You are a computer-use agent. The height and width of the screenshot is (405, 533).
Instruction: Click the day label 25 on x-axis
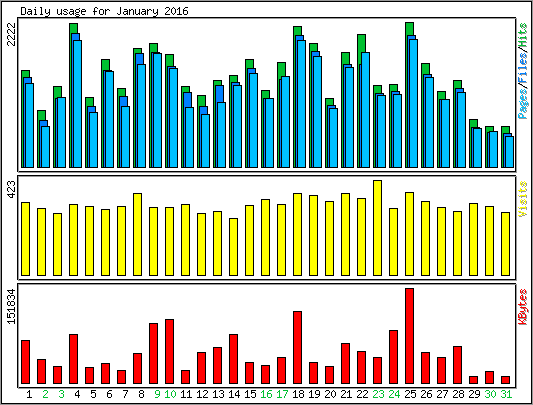410,394
